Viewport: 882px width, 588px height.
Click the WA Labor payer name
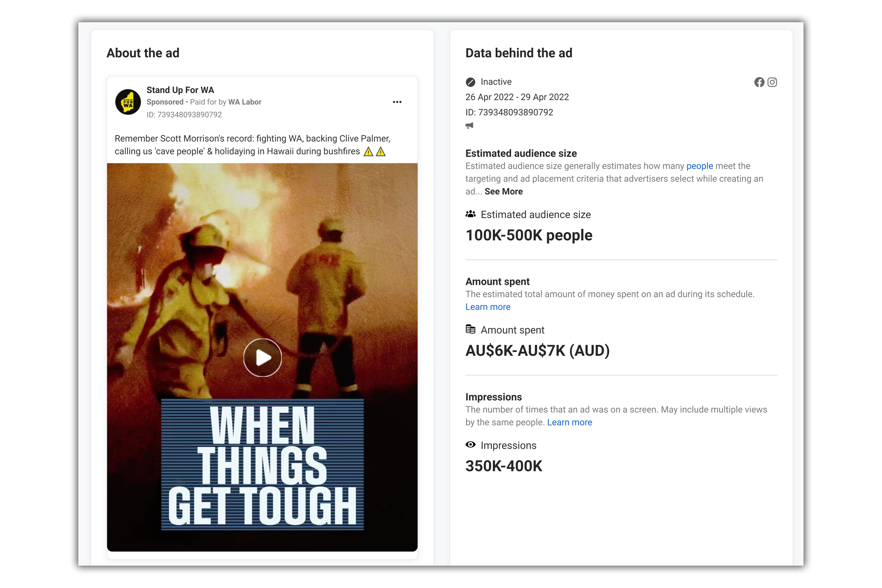(244, 102)
